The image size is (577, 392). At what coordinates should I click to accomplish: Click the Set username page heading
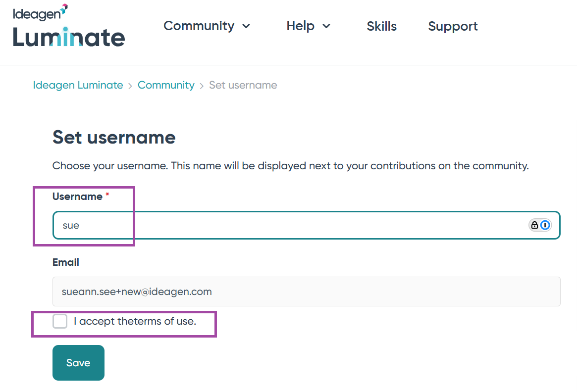114,137
